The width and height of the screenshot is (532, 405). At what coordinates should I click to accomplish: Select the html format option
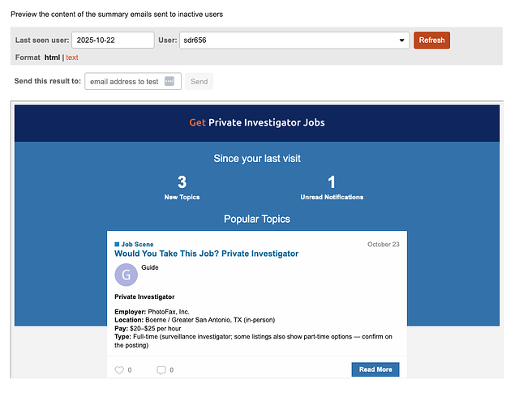[52, 58]
